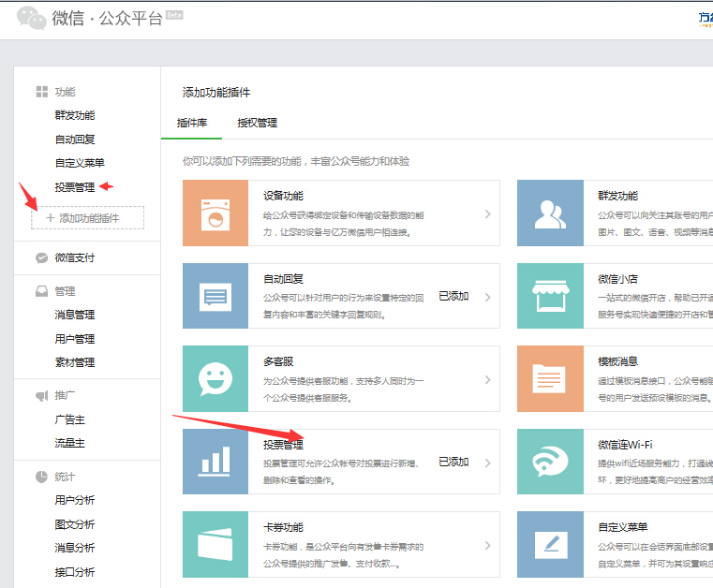Open 微信支付 in the sidebar

(74, 257)
